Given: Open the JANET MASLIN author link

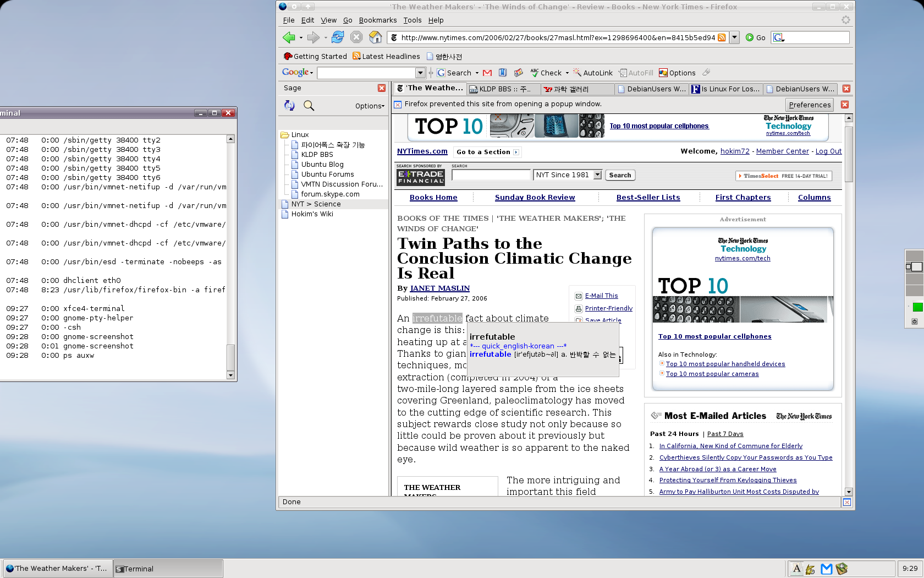Looking at the screenshot, I should 440,288.
